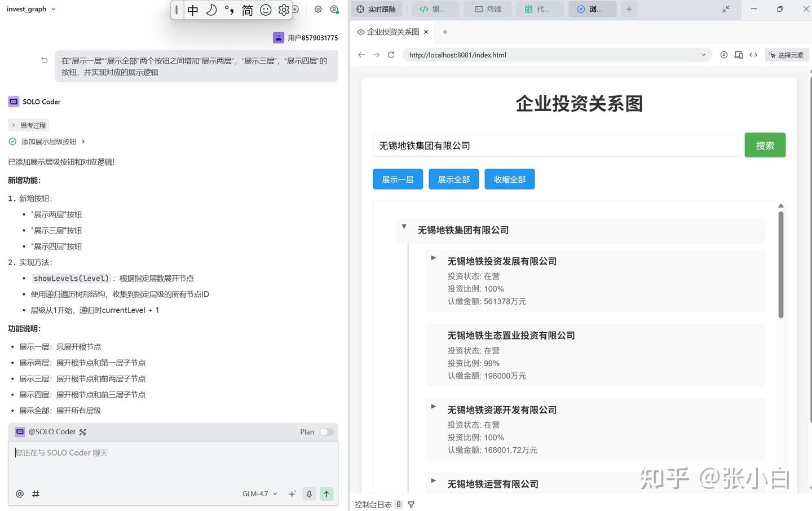Switch to the 实时跟随 tab
Screen dimensions: 812x511
pyautogui.click(x=376, y=9)
